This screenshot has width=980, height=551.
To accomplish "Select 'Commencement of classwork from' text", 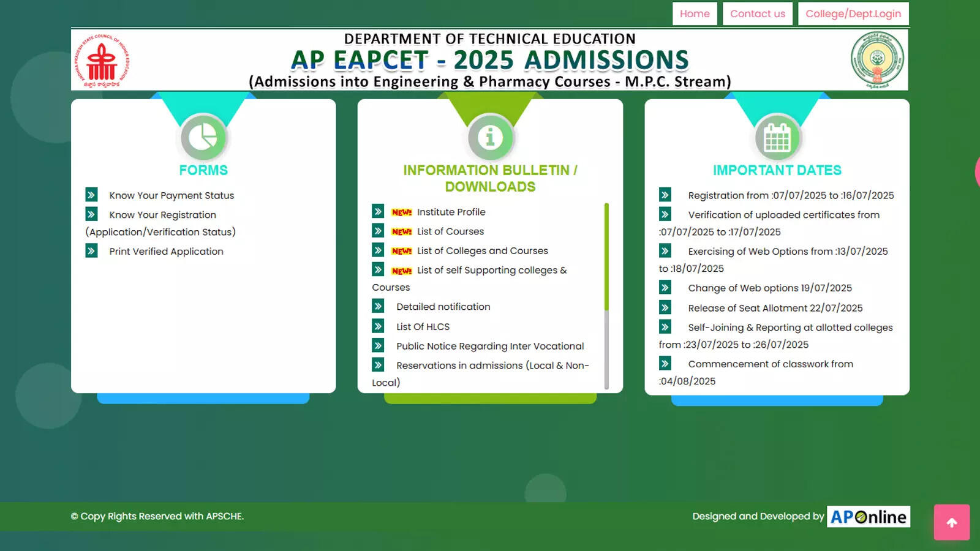I will point(771,364).
